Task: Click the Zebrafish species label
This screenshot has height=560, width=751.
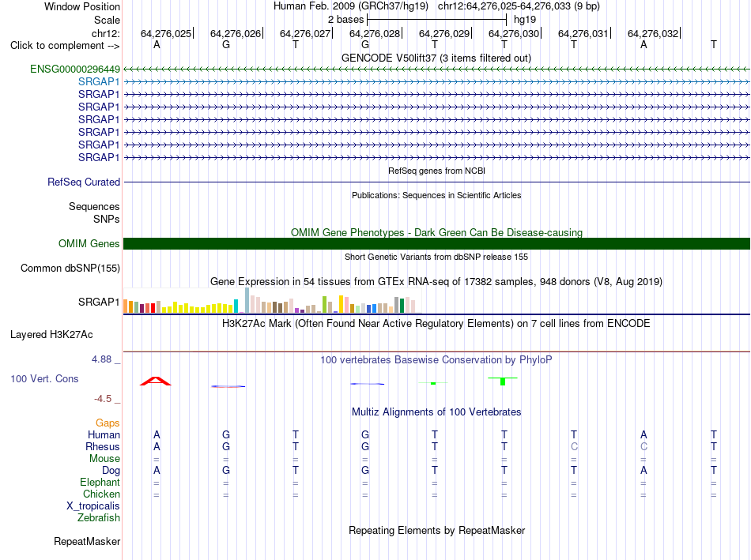Action: pos(99,518)
